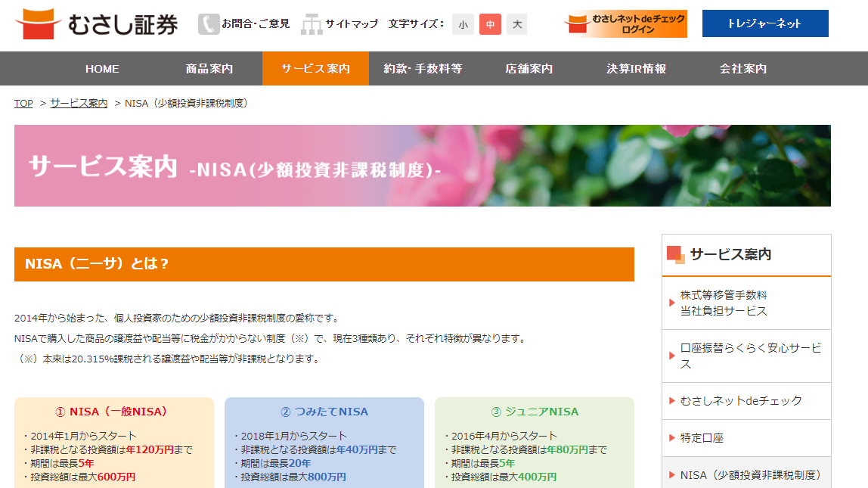The width and height of the screenshot is (868, 488).
Task: Click the sitemap tree icon
Action: (x=311, y=24)
